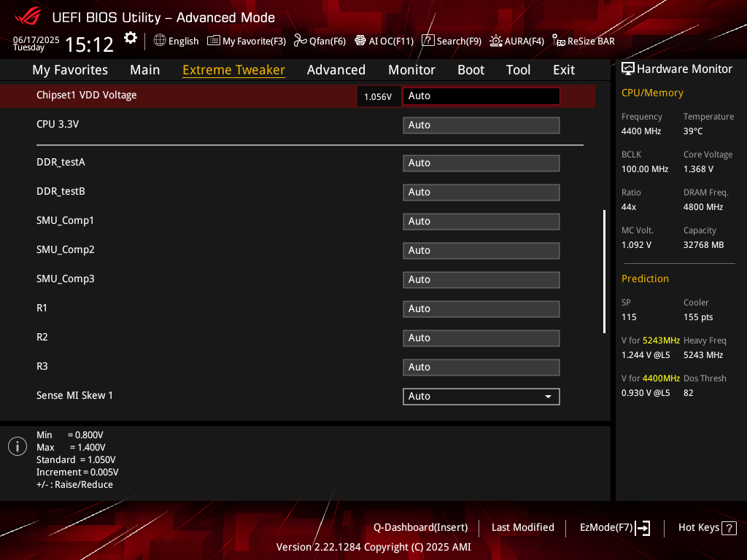Launch Qfan(F6) fan control
The image size is (747, 560).
(320, 41)
